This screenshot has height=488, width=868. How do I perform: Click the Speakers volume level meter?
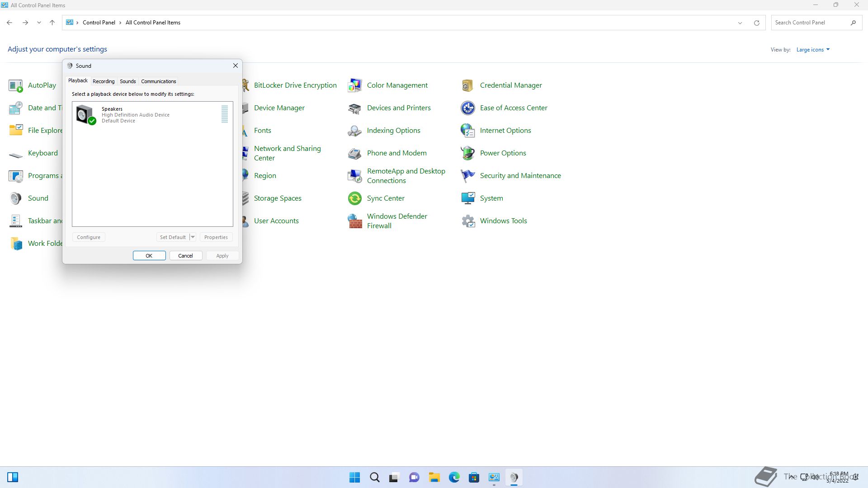click(225, 114)
